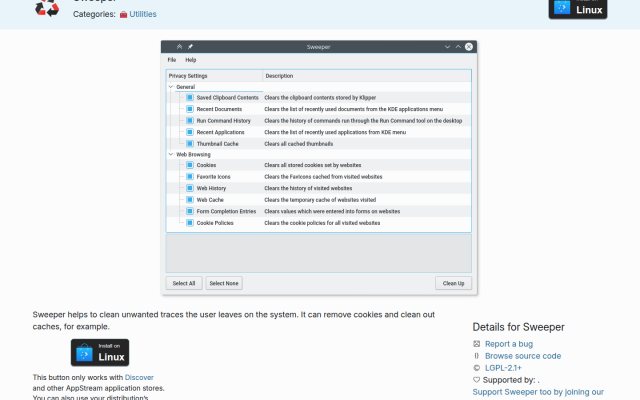The height and width of the screenshot is (400, 640).
Task: Click the Sweeper recycle app icon
Action: pyautogui.click(x=47, y=8)
